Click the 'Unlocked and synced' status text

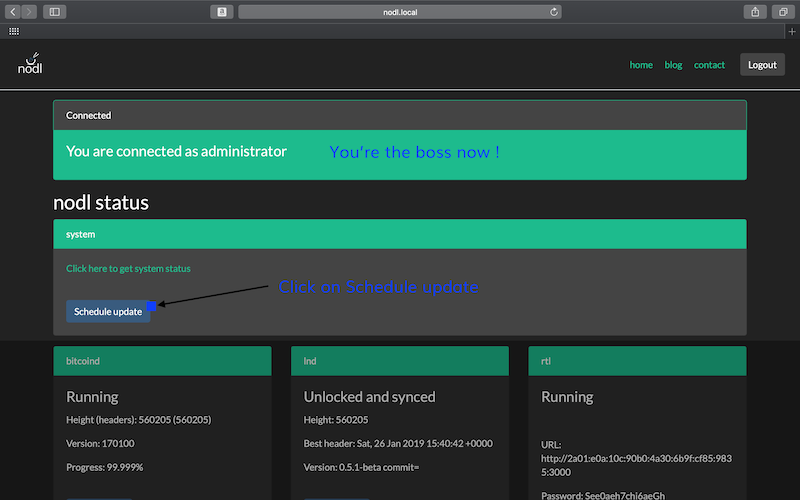pyautogui.click(x=369, y=397)
